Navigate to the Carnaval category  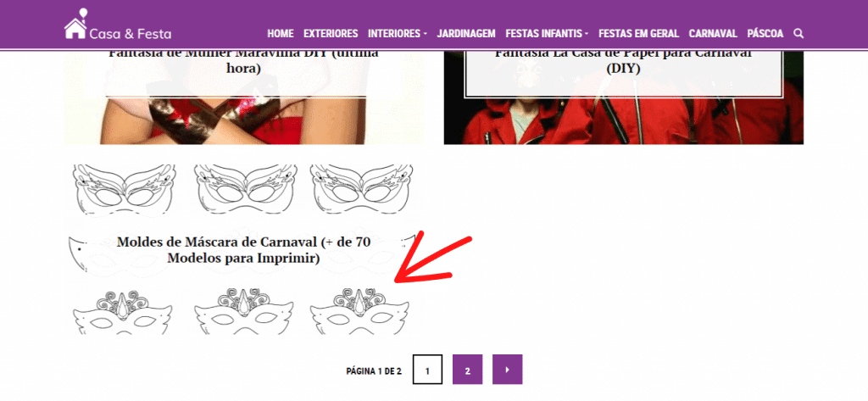pos(713,33)
